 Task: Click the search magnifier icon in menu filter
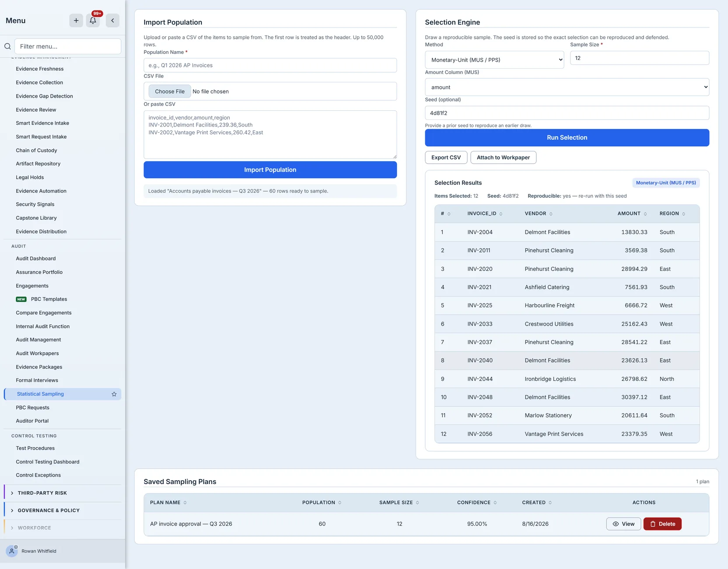7,46
